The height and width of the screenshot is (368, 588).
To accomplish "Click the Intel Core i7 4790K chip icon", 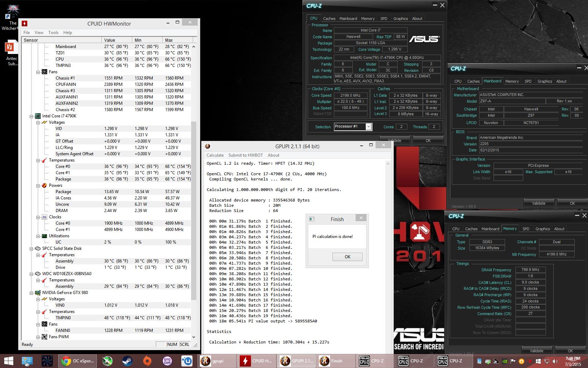I will coord(38,116).
